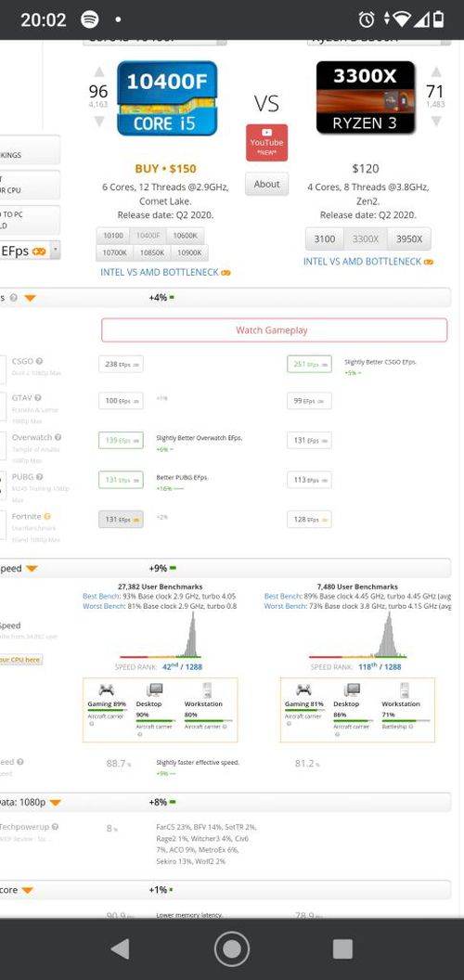Open the 118th / 1288 speed rank link
Screen dimensions: 464x980
380,667
